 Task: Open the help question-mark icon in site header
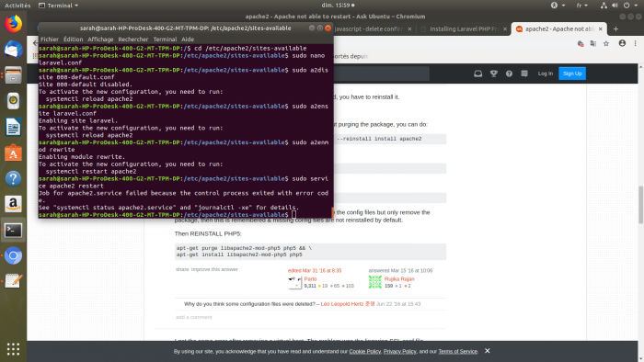pos(509,74)
